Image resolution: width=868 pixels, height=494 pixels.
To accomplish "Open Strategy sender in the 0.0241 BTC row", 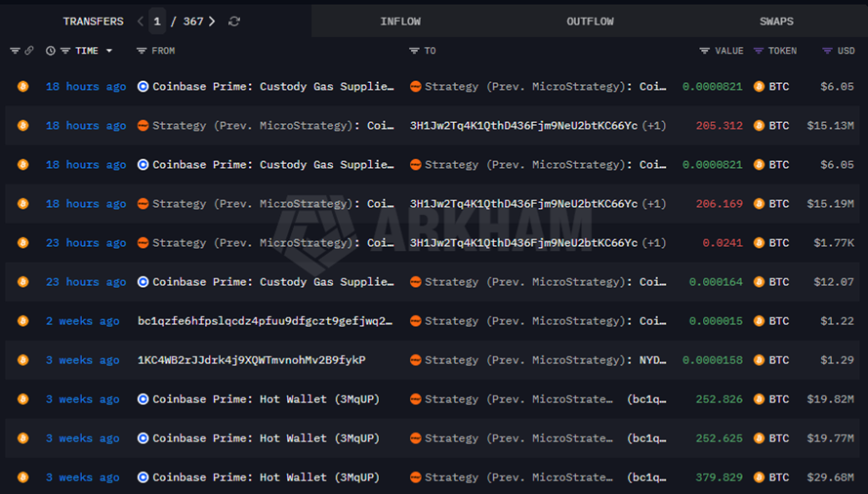I will click(x=273, y=242).
